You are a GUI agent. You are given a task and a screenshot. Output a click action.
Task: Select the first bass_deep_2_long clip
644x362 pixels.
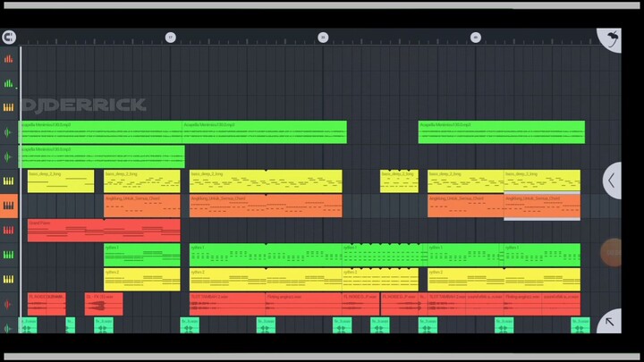click(x=61, y=181)
